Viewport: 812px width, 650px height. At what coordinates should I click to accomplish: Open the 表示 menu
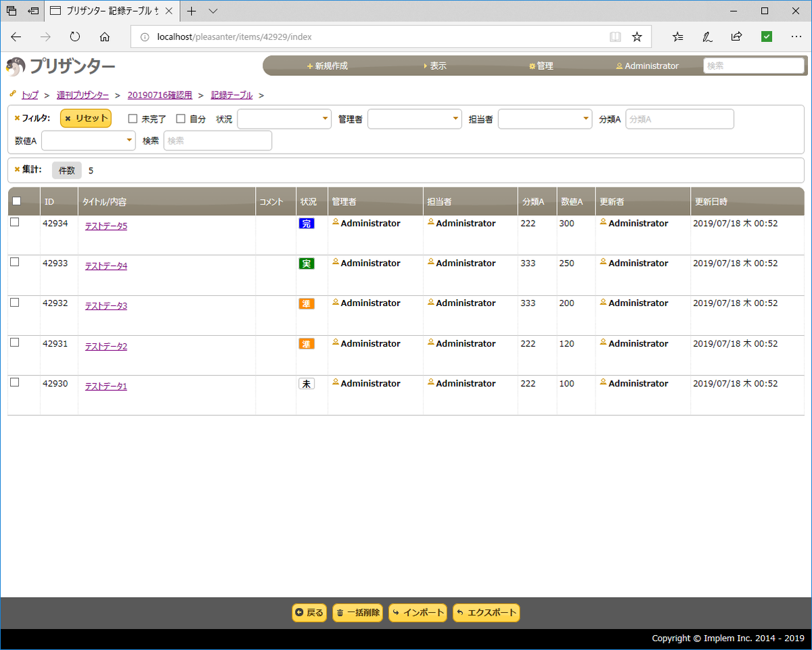coord(435,66)
